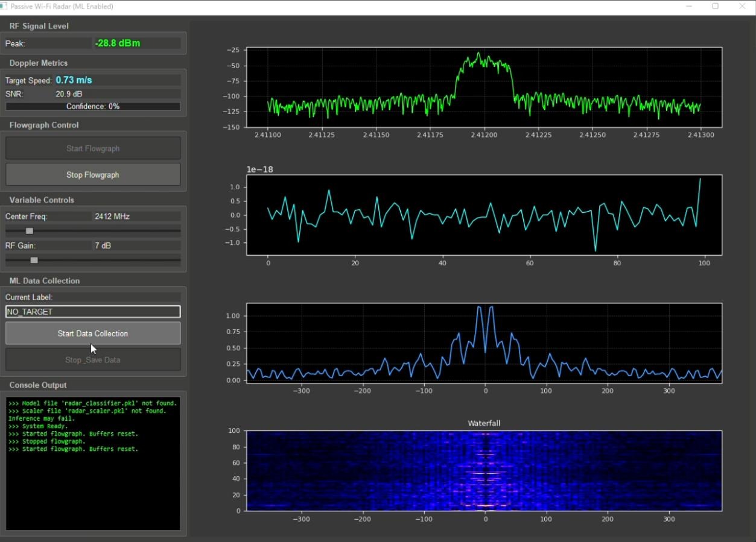
Task: Click the 'SNR:' label
Action: tap(14, 94)
